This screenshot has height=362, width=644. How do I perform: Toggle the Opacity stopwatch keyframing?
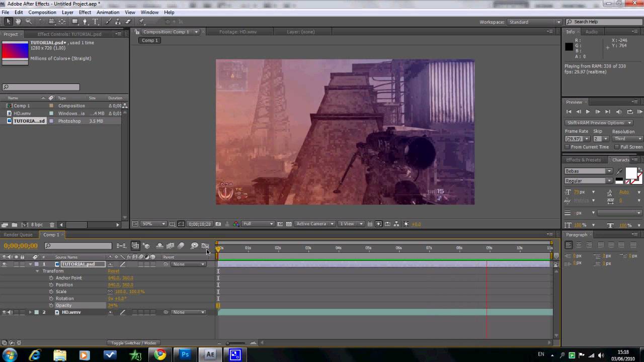click(51, 305)
